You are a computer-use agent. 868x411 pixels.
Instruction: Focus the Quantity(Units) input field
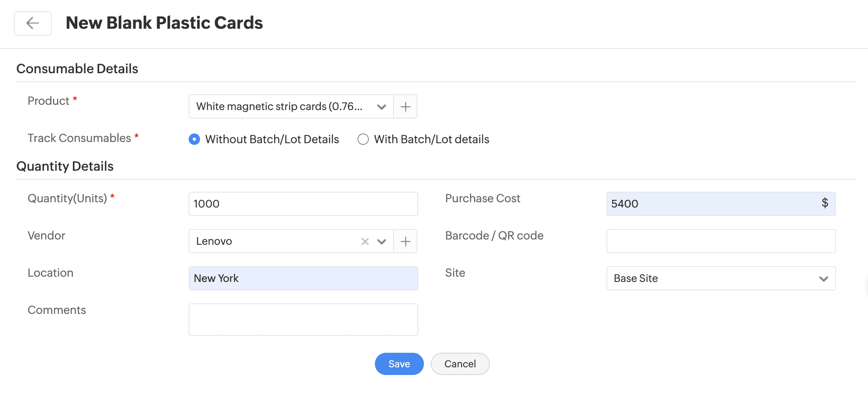click(x=303, y=204)
